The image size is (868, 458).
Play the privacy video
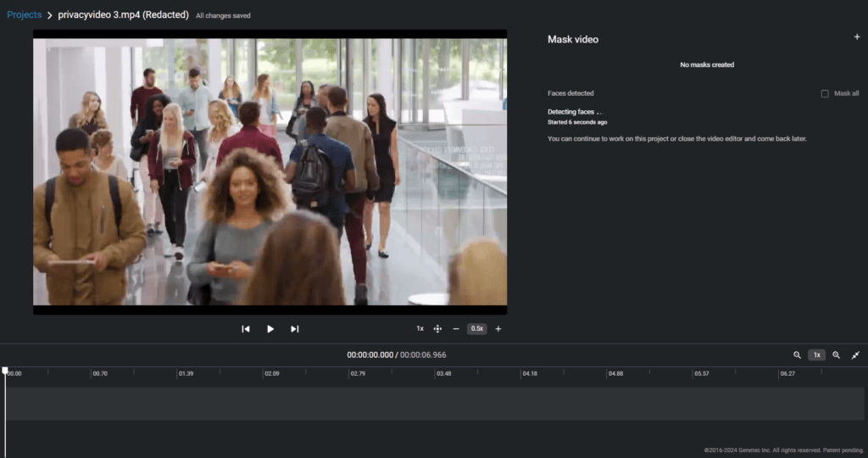(270, 329)
